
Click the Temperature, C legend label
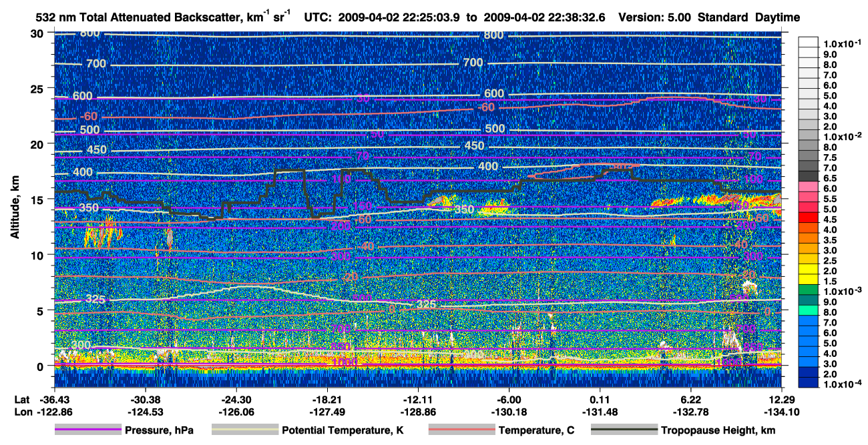click(x=536, y=431)
